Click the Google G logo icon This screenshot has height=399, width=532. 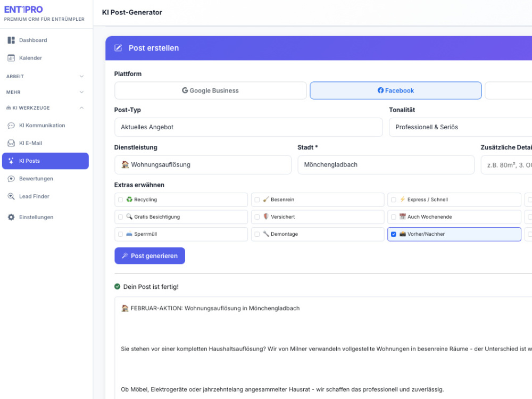[x=185, y=90]
